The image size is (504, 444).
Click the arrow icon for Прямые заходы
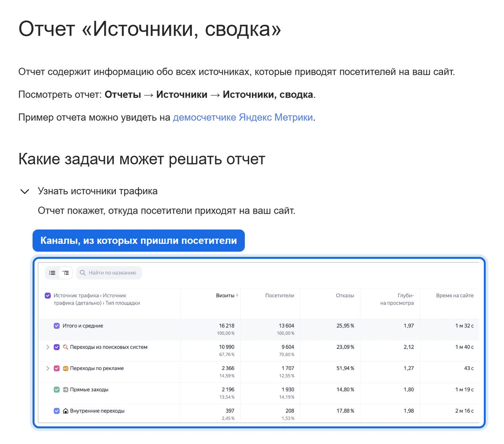(66, 390)
